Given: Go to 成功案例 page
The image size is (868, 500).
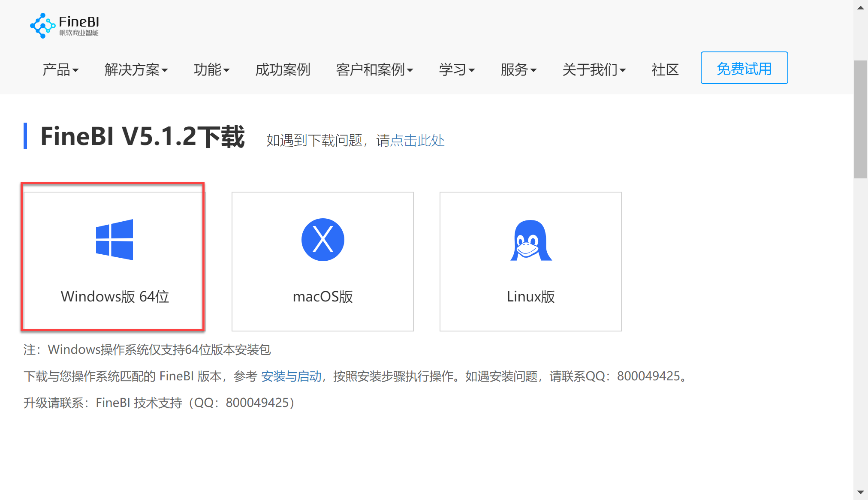Looking at the screenshot, I should pos(283,69).
